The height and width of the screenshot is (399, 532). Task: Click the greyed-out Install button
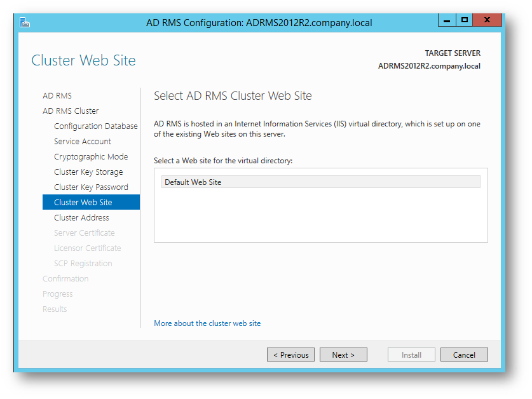(412, 355)
